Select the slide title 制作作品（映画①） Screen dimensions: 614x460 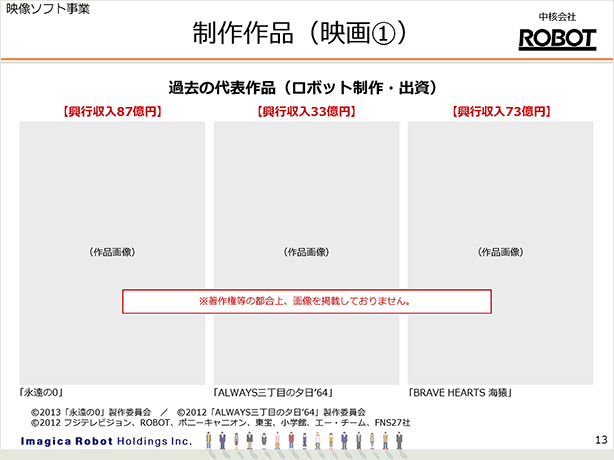(x=300, y=33)
